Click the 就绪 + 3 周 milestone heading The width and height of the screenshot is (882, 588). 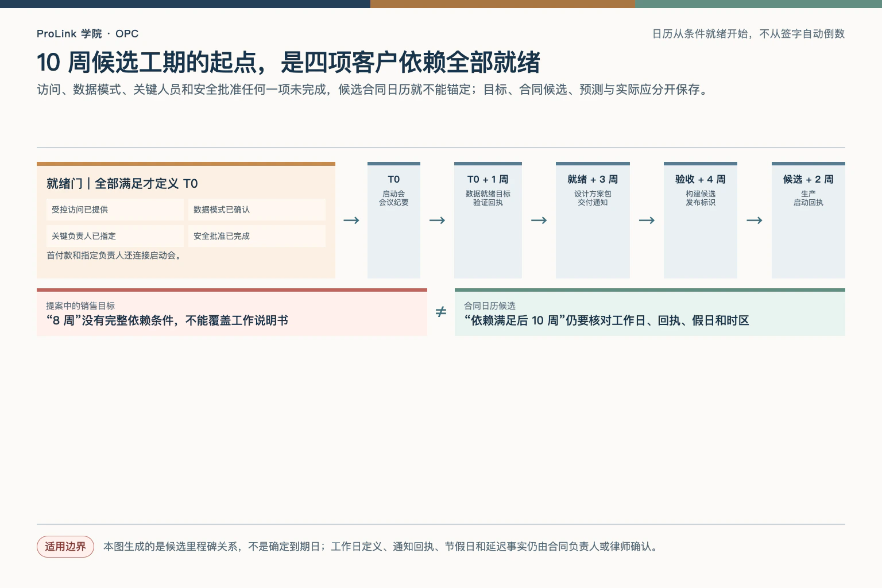coord(593,180)
